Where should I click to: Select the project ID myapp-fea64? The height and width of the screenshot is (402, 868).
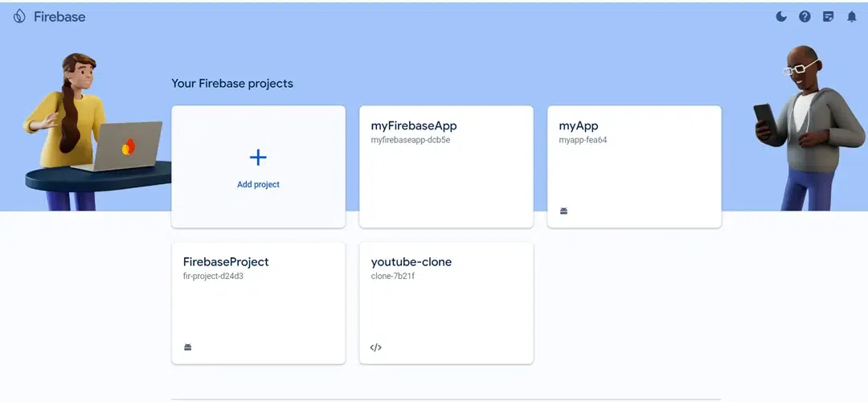pos(583,140)
